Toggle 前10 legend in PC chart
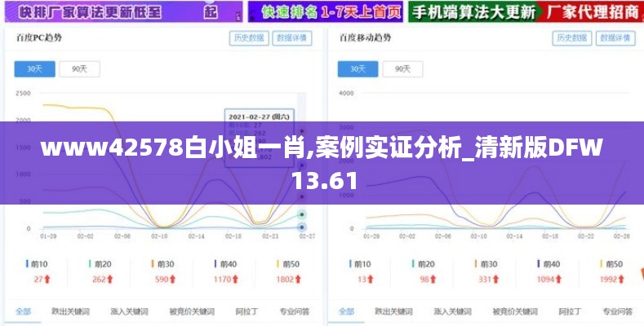The image size is (644, 326). tap(37, 264)
